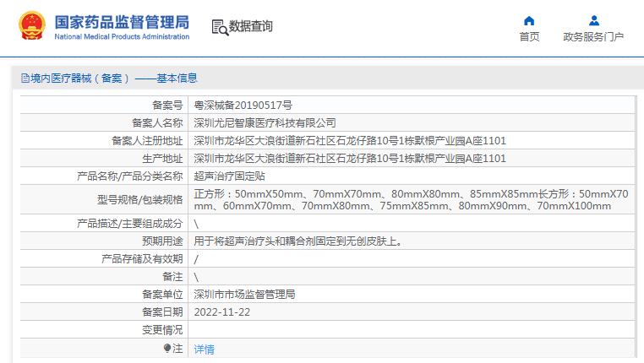Click the 预期用途 description text

298,241
